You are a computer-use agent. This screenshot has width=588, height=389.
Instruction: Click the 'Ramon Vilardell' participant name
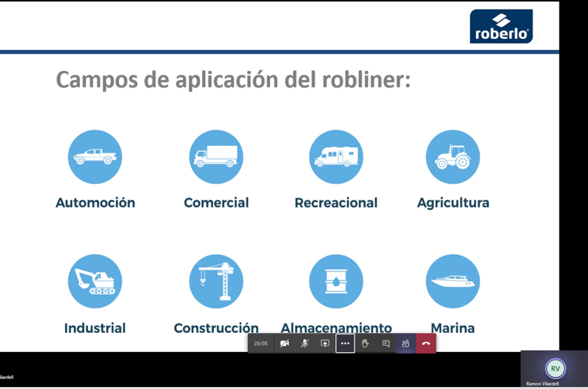(542, 384)
